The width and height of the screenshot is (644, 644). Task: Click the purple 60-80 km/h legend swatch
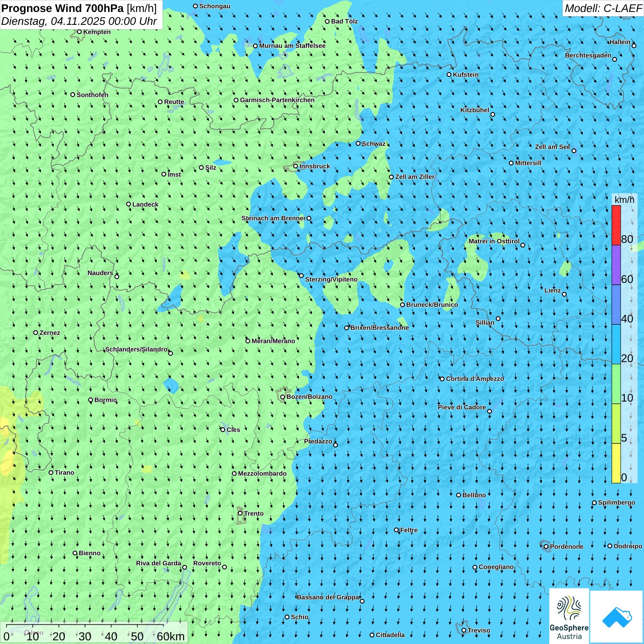(x=616, y=265)
